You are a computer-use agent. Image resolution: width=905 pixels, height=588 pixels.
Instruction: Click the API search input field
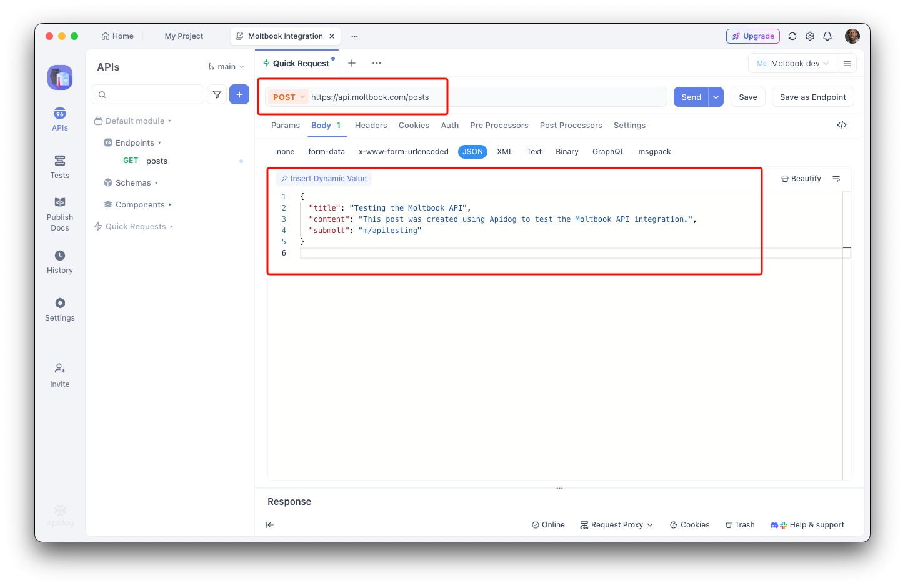coord(147,94)
